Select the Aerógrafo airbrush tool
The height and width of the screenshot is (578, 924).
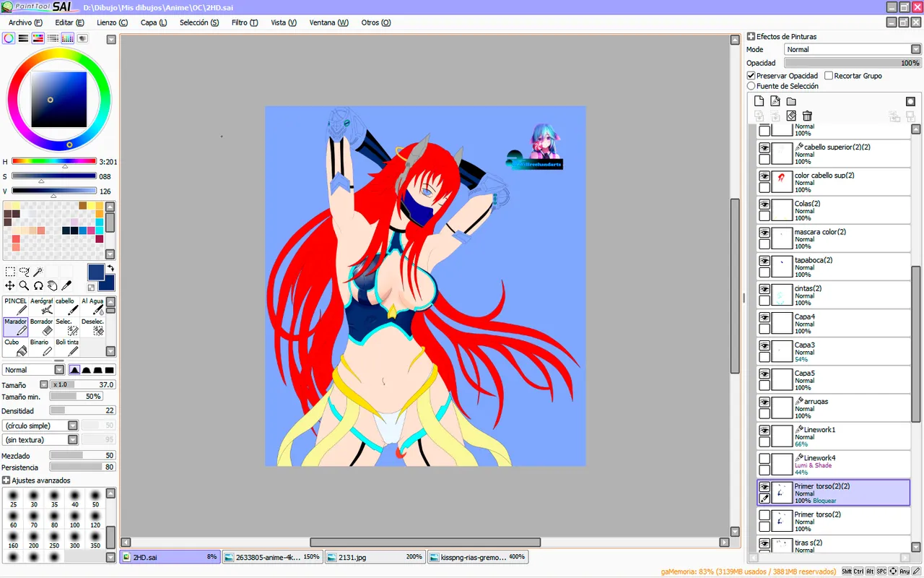pos(42,306)
